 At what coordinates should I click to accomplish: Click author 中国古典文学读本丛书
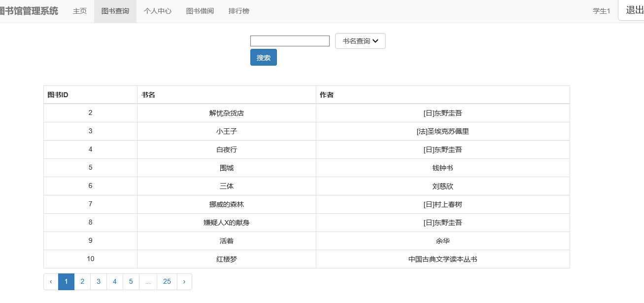pyautogui.click(x=443, y=259)
